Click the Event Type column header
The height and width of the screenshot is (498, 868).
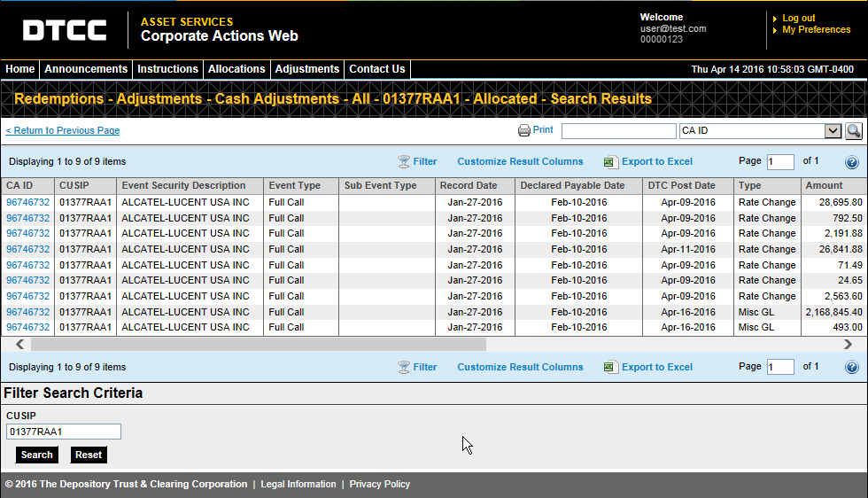coord(301,185)
